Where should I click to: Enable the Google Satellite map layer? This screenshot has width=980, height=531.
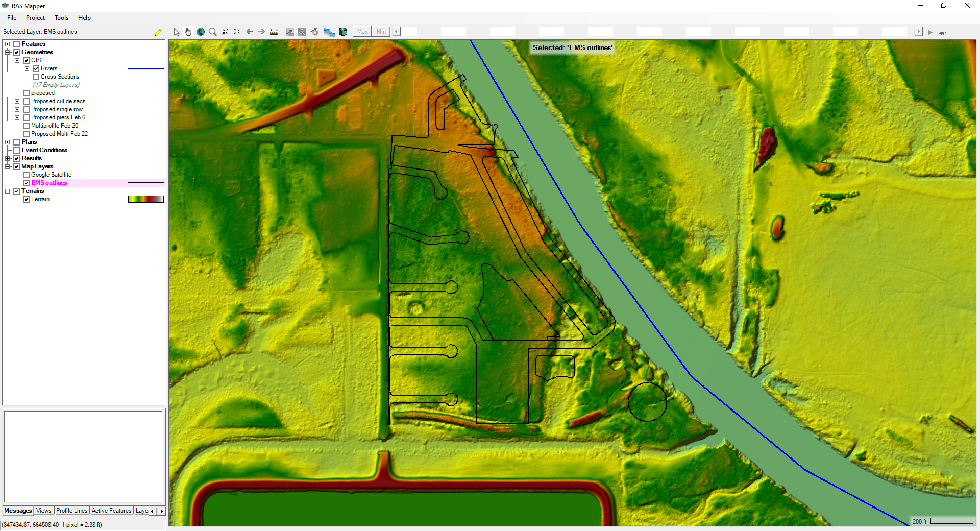click(26, 175)
